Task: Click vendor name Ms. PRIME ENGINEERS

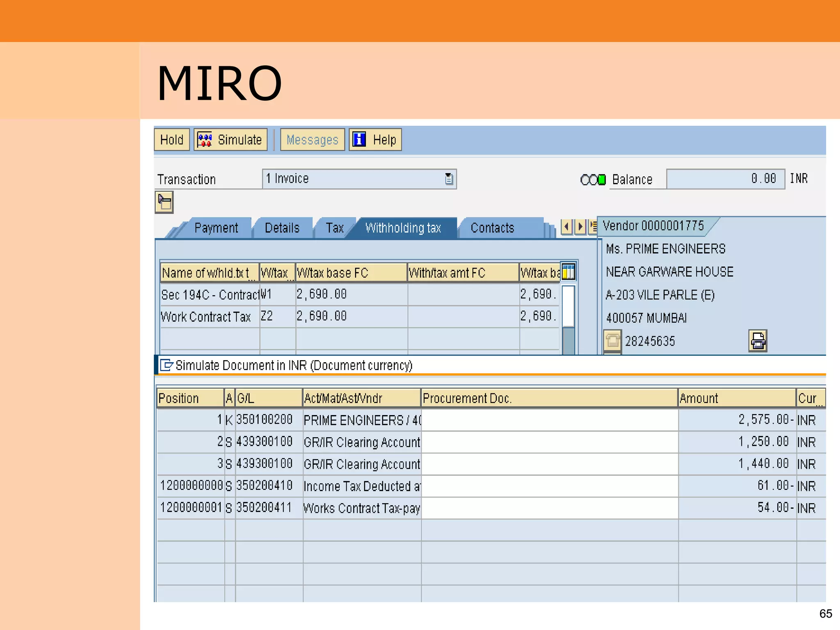Action: click(x=666, y=249)
